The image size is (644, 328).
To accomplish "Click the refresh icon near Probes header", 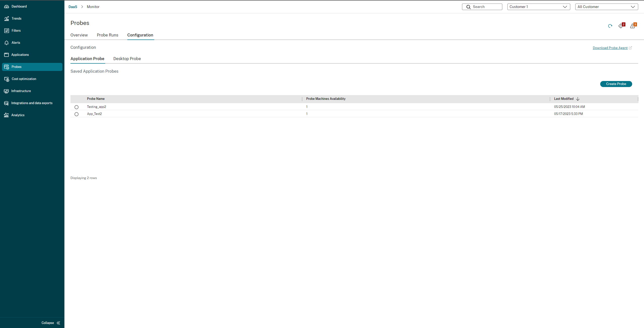I will pyautogui.click(x=610, y=26).
